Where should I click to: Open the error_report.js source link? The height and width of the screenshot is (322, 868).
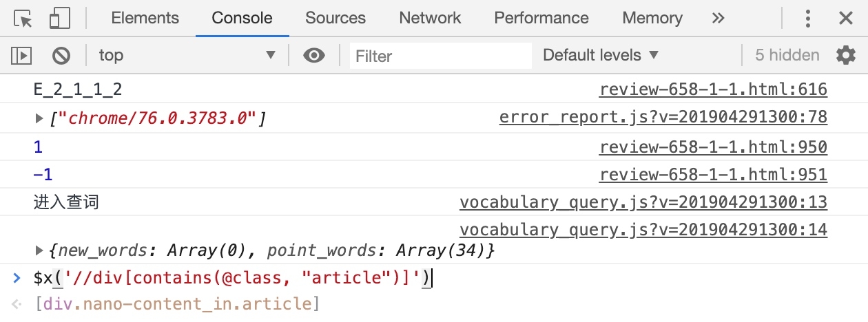click(x=663, y=118)
